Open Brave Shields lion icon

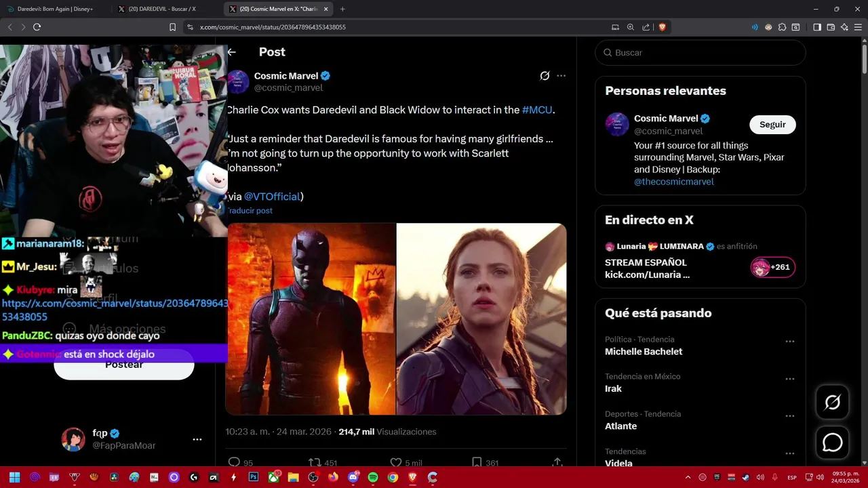coord(663,27)
